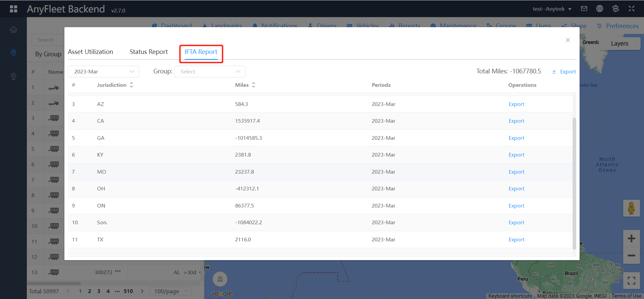The height and width of the screenshot is (299, 644).
Task: Click miles value 1535917.4 in CA row
Action: click(x=248, y=121)
